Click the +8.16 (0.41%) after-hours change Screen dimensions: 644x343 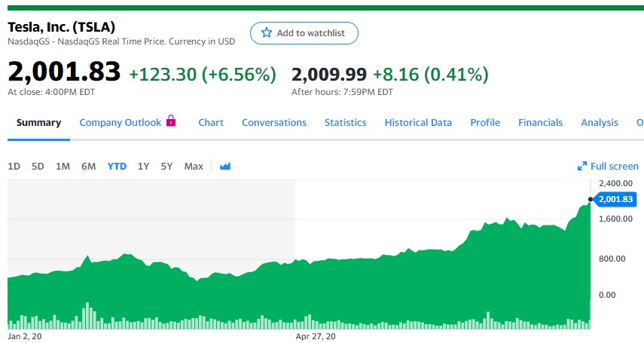click(431, 75)
